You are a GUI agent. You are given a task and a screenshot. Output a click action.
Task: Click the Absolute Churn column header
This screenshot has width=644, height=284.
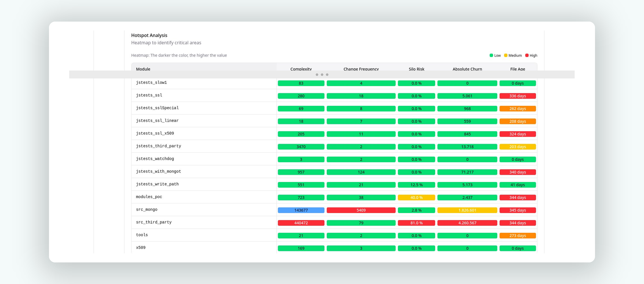point(467,69)
